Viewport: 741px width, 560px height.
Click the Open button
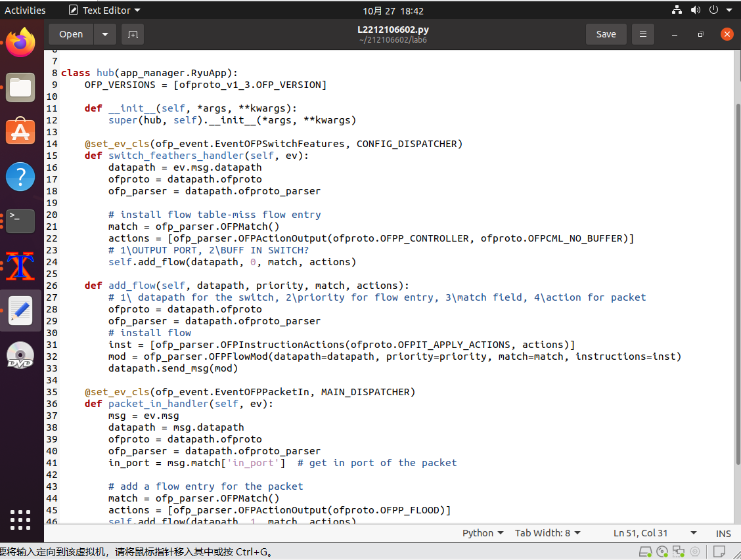point(71,35)
